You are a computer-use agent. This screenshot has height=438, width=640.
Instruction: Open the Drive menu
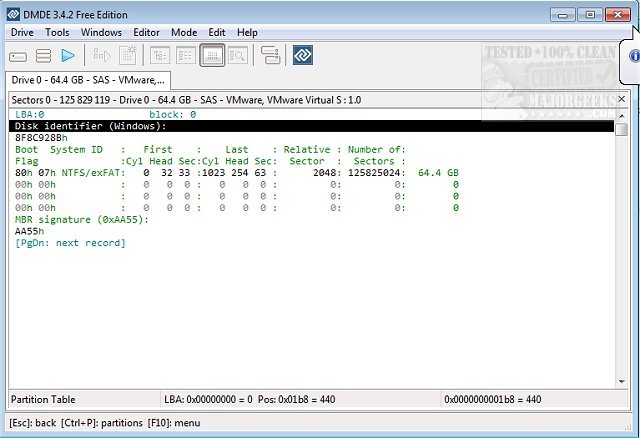[22, 32]
